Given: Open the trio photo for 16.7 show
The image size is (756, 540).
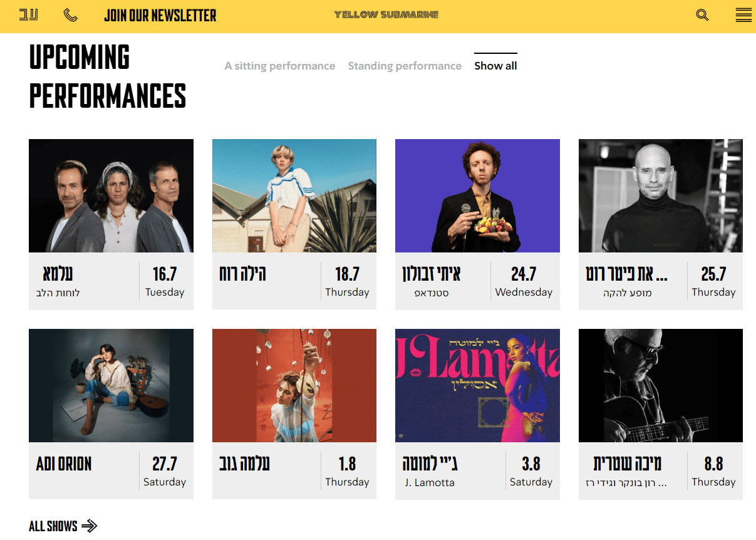Looking at the screenshot, I should pyautogui.click(x=111, y=195).
